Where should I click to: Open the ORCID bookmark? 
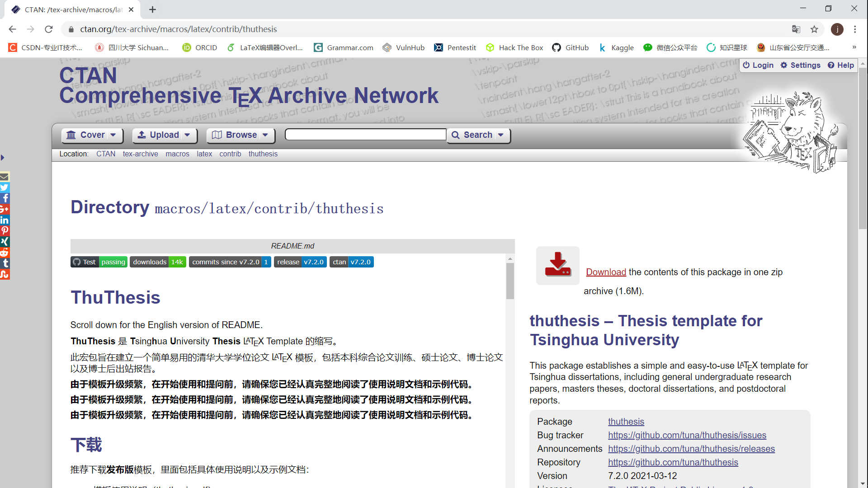click(199, 47)
